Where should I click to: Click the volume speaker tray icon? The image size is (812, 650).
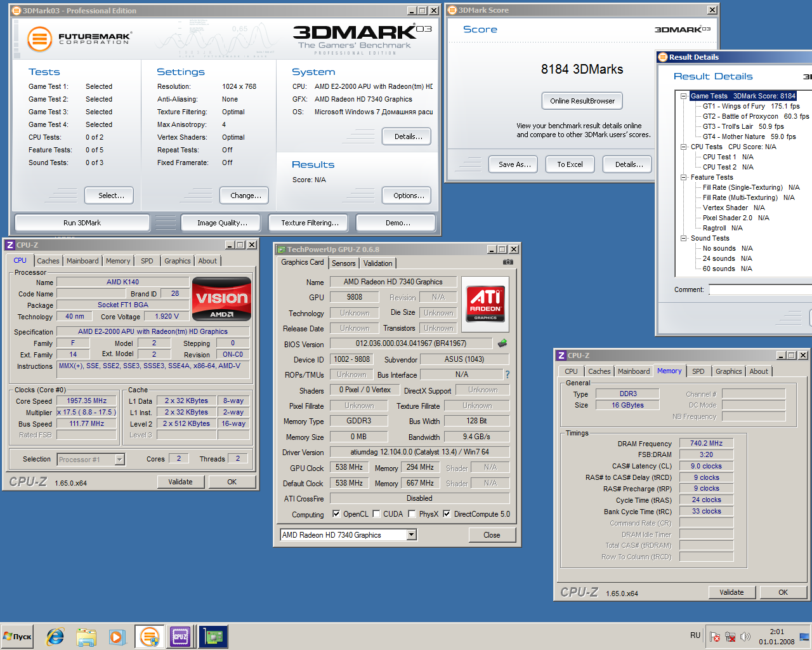point(745,637)
